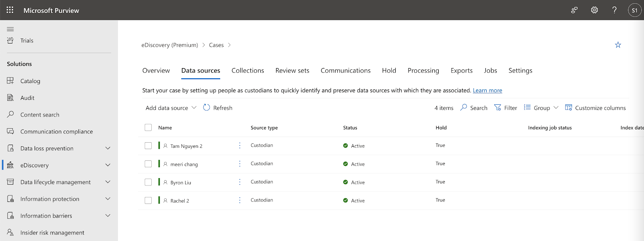
Task: Switch to the Overview tab
Action: point(156,71)
